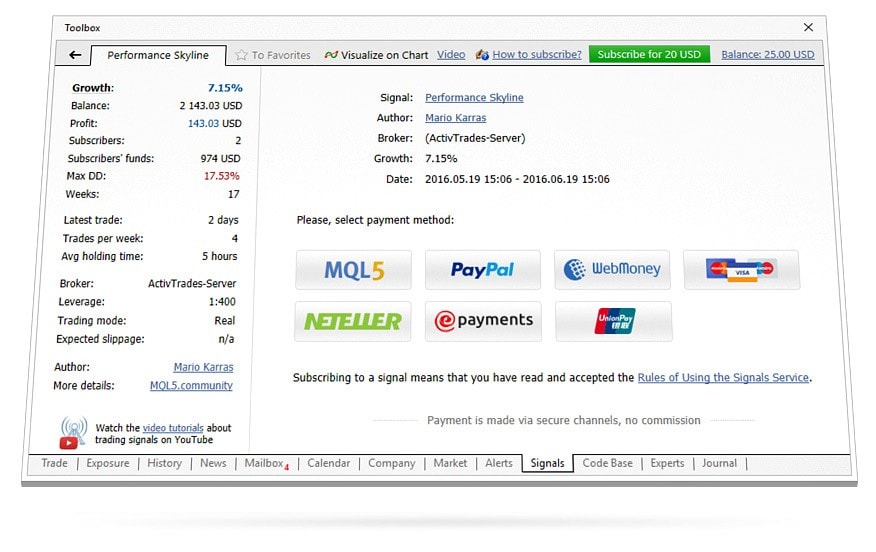Switch to the Code Base tab

click(607, 463)
